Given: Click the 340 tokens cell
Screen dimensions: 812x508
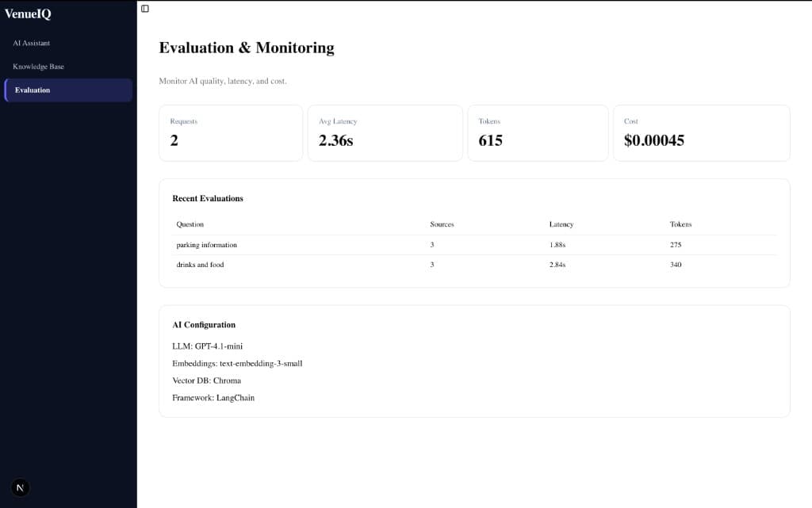Looking at the screenshot, I should coord(676,265).
